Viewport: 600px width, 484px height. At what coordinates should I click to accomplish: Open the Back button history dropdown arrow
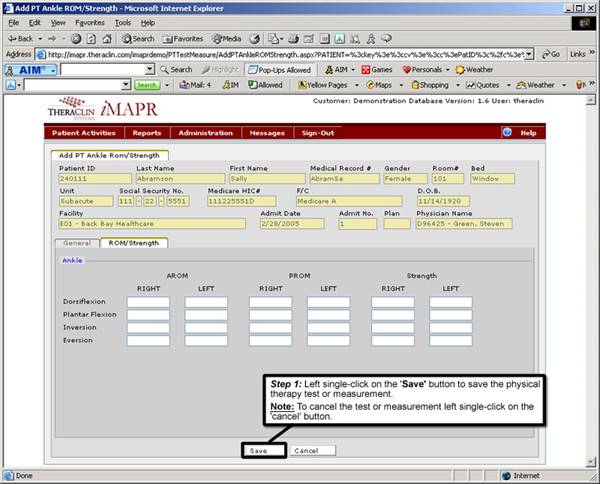pyautogui.click(x=40, y=39)
